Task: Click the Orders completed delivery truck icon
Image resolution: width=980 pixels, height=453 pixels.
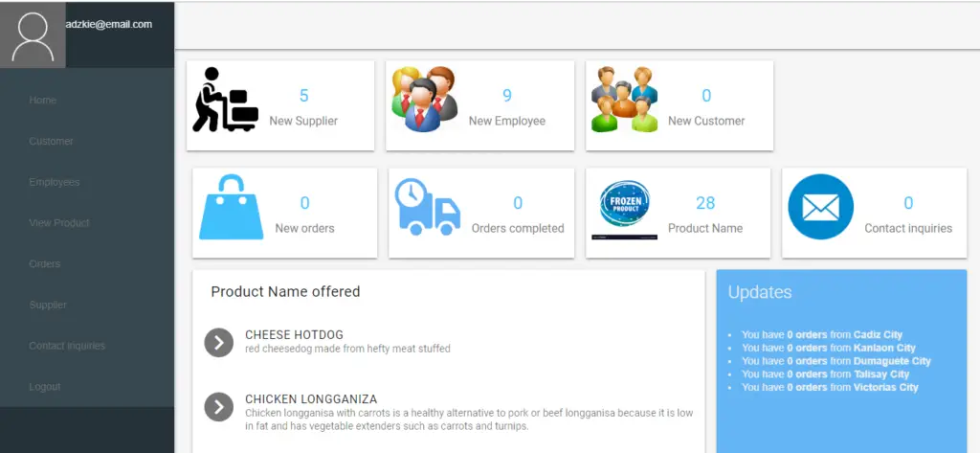Action: tap(428, 207)
